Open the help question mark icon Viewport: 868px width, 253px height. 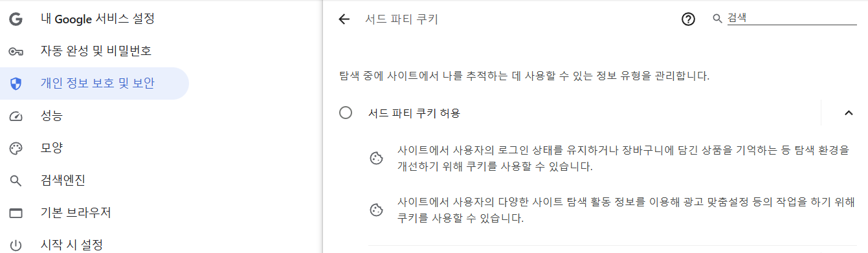click(x=688, y=19)
